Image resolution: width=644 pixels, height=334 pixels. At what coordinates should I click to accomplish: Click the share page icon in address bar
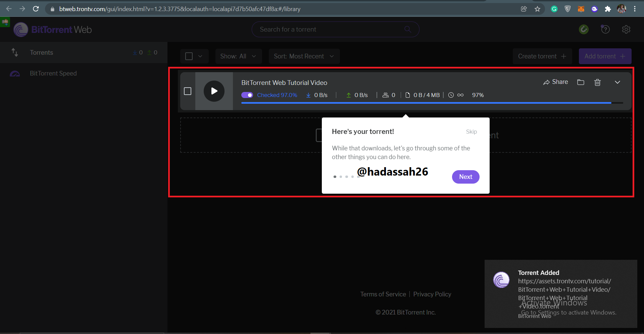click(524, 9)
